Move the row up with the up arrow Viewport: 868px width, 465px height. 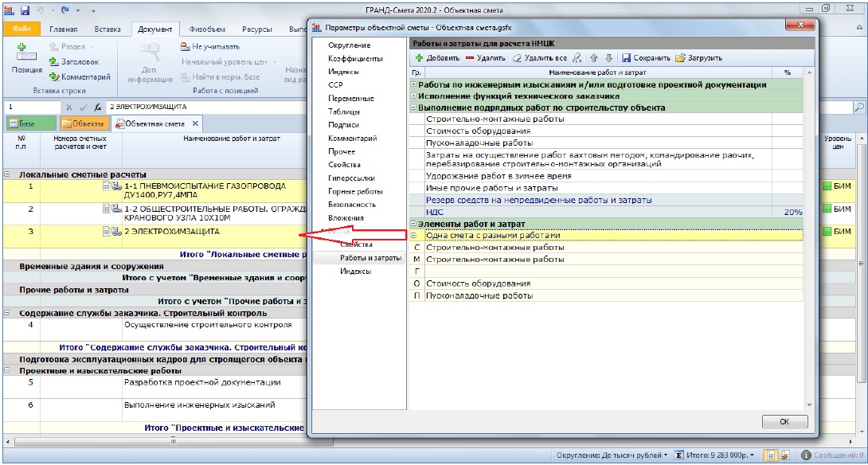[593, 58]
